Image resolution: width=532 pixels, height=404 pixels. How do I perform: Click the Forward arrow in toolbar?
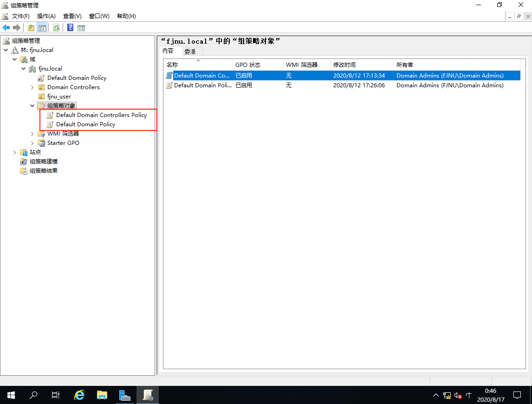click(x=16, y=28)
